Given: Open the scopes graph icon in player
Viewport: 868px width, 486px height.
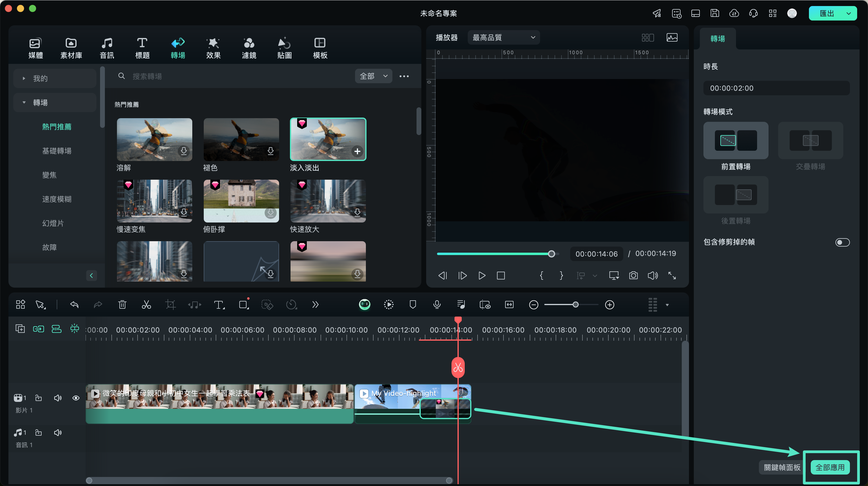Looking at the screenshot, I should pyautogui.click(x=672, y=37).
